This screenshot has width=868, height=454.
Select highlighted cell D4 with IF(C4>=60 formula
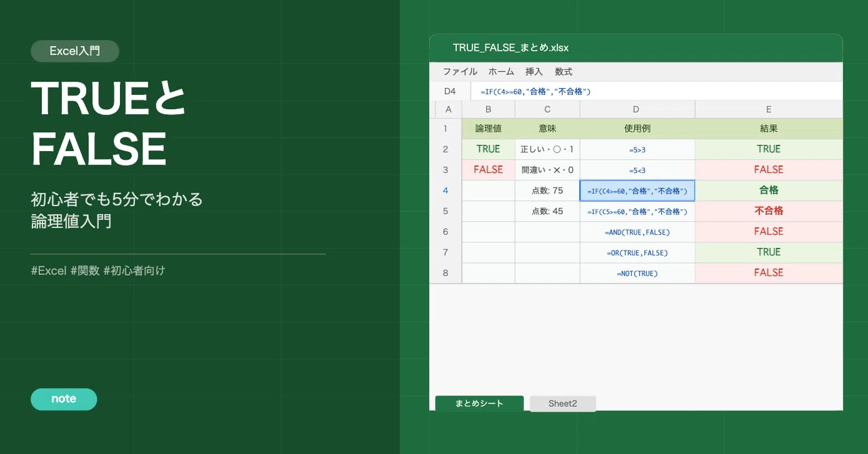point(637,190)
